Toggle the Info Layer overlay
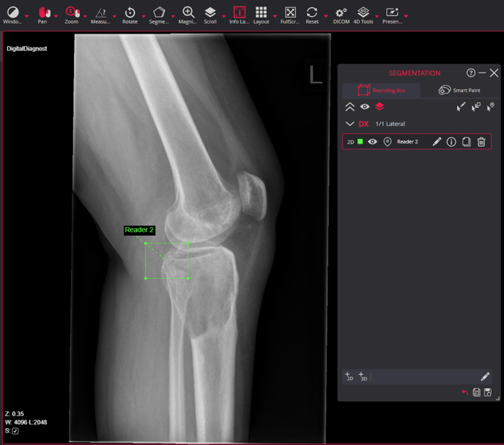The height and width of the screenshot is (445, 504). 239,15
